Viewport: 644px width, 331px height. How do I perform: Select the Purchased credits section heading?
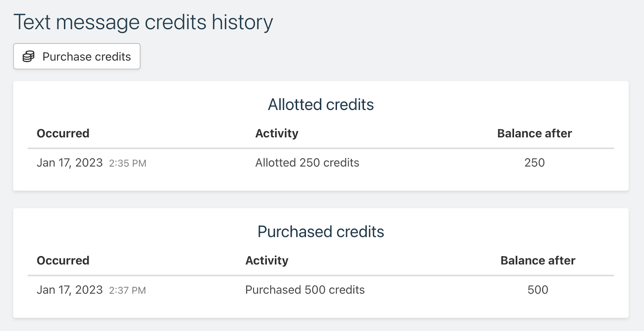point(321,232)
